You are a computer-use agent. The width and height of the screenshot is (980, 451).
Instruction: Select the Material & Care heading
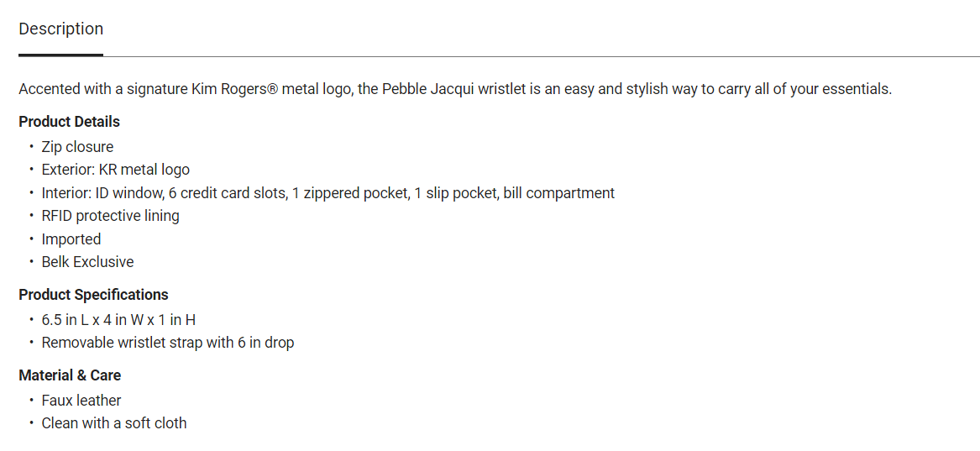70,375
